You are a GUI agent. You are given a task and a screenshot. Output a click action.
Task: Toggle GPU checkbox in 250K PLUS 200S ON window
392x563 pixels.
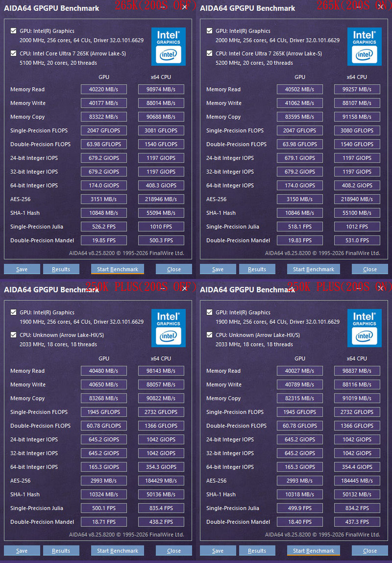pyautogui.click(x=210, y=312)
